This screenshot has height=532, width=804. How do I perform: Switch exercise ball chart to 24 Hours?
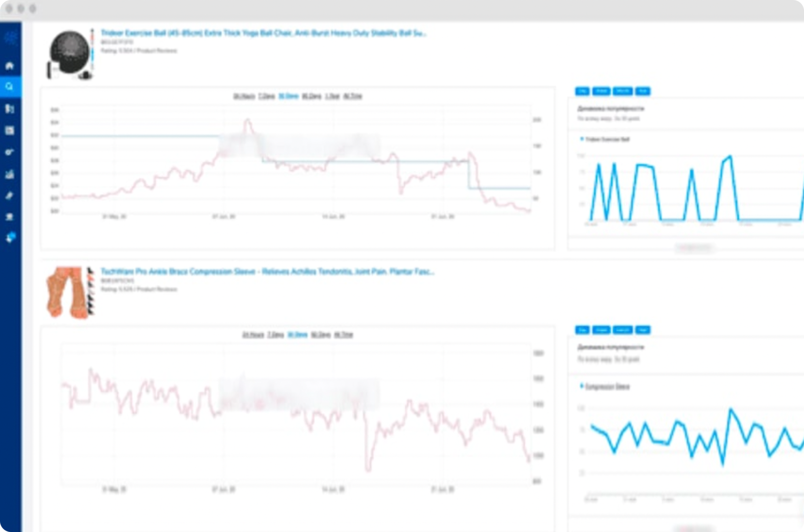point(244,96)
